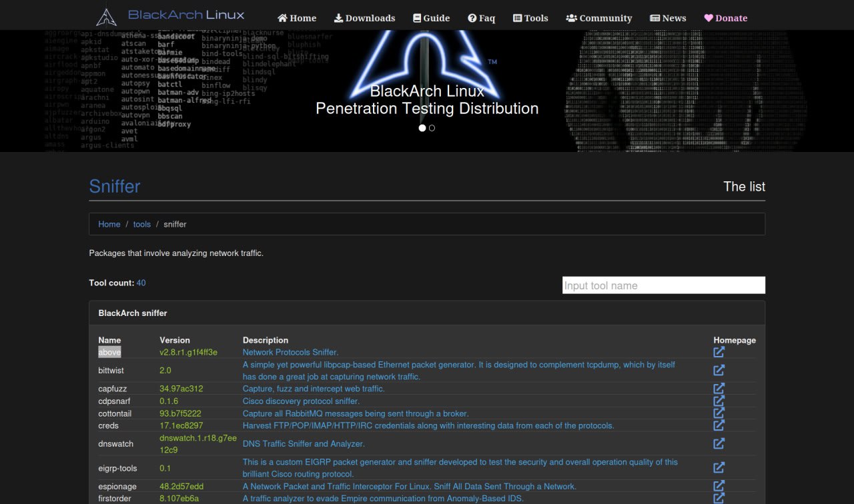Click the 'Homepage' column header

735,340
